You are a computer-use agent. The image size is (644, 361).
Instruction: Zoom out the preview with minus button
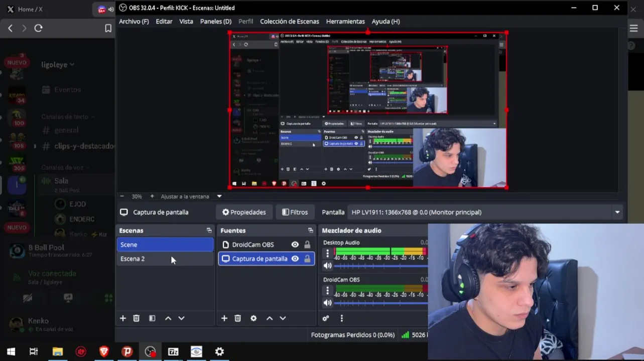click(x=122, y=197)
